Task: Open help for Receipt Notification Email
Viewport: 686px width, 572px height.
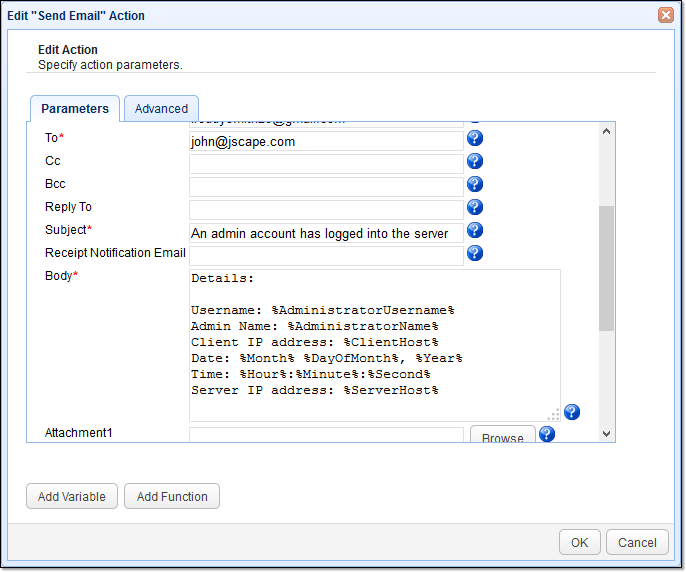Action: 475,253
